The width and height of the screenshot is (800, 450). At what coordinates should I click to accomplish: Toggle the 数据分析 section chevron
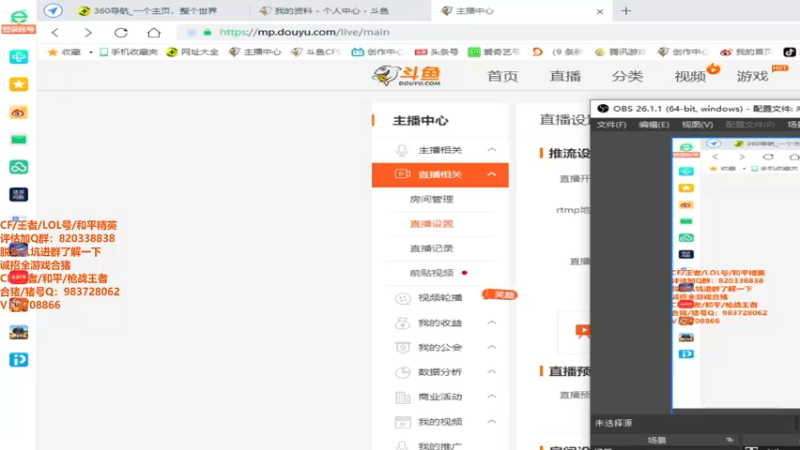[x=491, y=371]
